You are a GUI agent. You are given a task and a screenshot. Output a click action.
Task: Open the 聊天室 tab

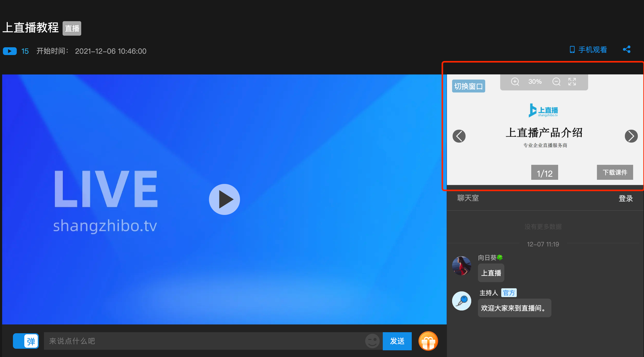[x=468, y=198]
